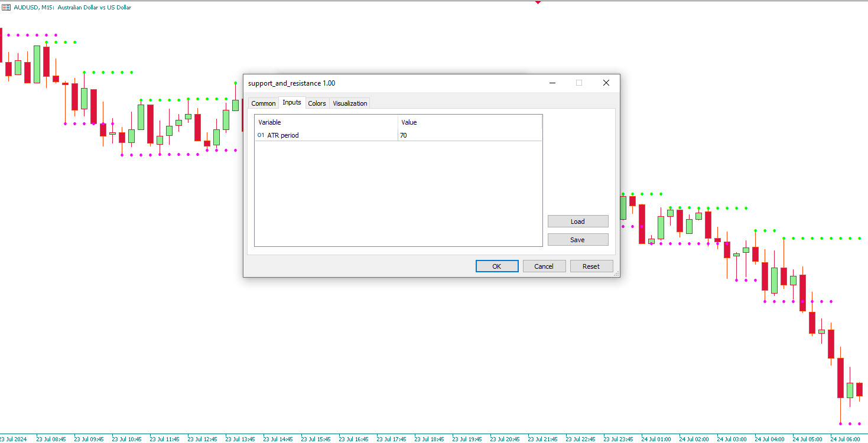Image resolution: width=868 pixels, height=443 pixels.
Task: Click the 24 Jul 06:00 time label
Action: coord(845,439)
